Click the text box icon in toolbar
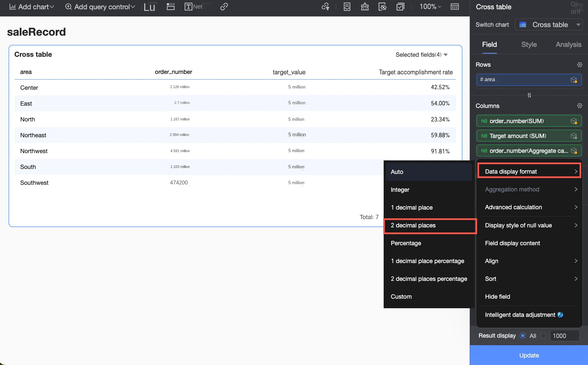This screenshot has width=588, height=365. pos(189,7)
